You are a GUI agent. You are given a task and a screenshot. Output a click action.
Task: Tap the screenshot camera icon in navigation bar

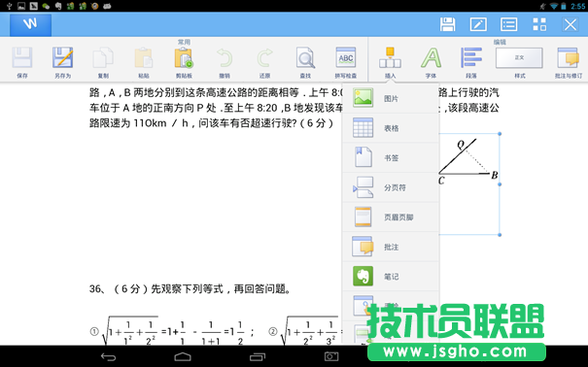[x=331, y=356]
